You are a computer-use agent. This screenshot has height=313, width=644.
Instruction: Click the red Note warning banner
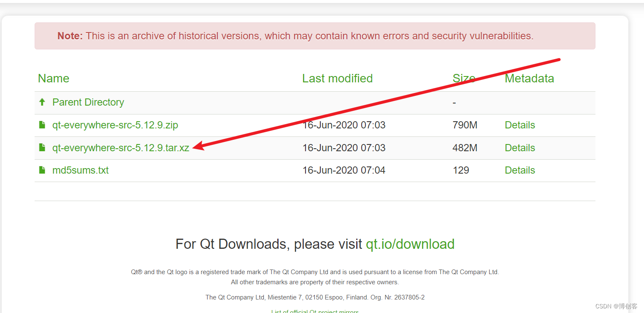[315, 36]
